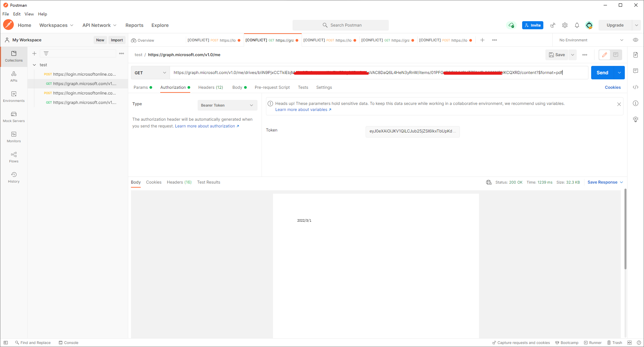Viewport: 644px width, 347px height.
Task: Click the Send button
Action: [x=603, y=73]
